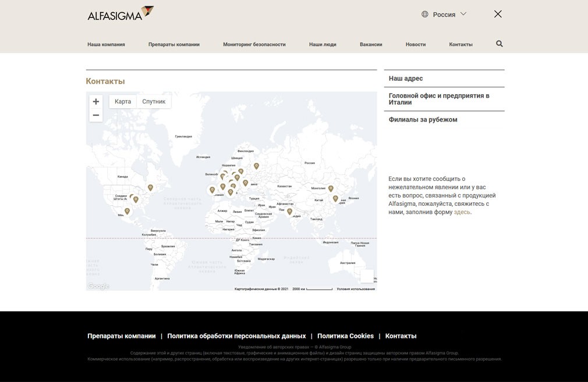Click the search magnifier icon
This screenshot has width=588, height=382.
[499, 43]
